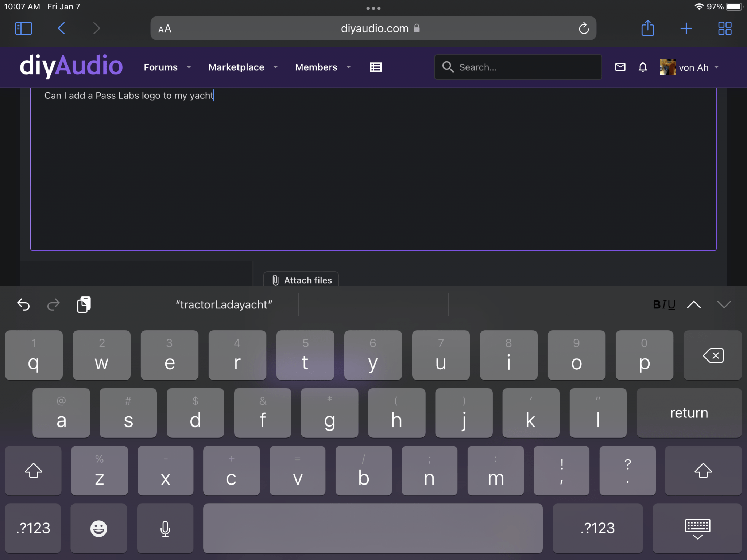
Task: Open the AA reader and text size menu
Action: 165,29
